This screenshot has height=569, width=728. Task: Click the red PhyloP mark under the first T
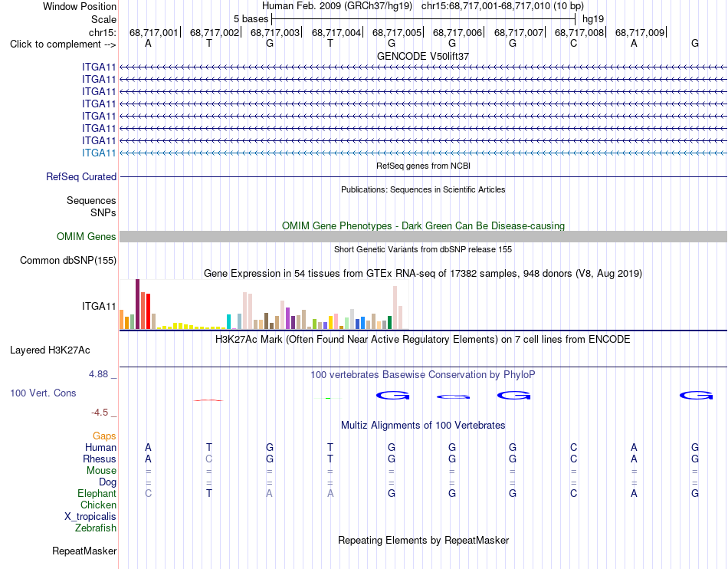click(208, 400)
